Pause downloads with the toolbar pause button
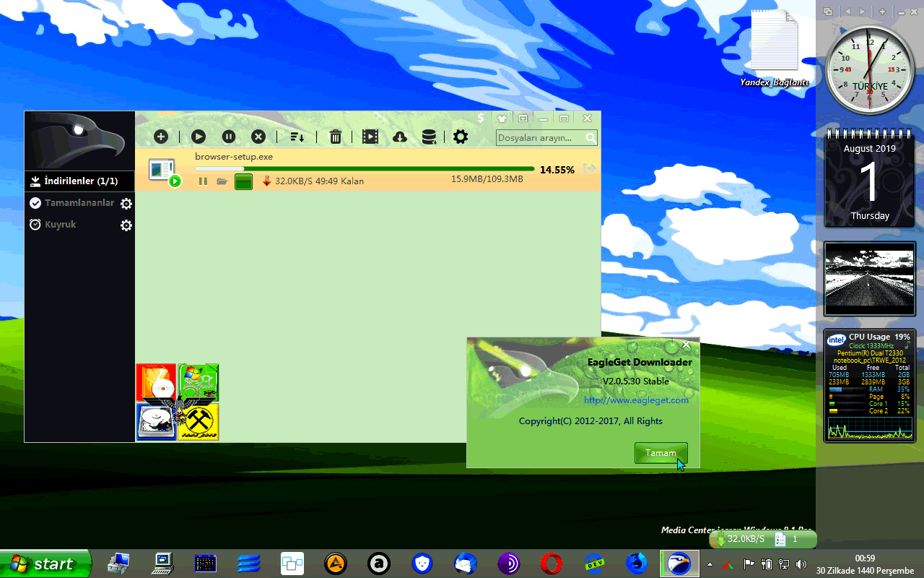924x578 pixels. coord(228,137)
